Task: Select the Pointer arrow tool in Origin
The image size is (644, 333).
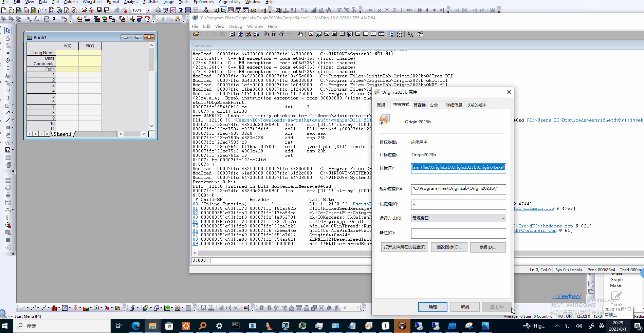Action: 8,30
